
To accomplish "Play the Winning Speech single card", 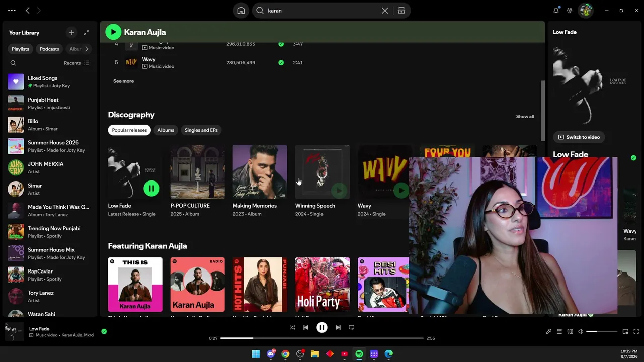I will click(339, 190).
